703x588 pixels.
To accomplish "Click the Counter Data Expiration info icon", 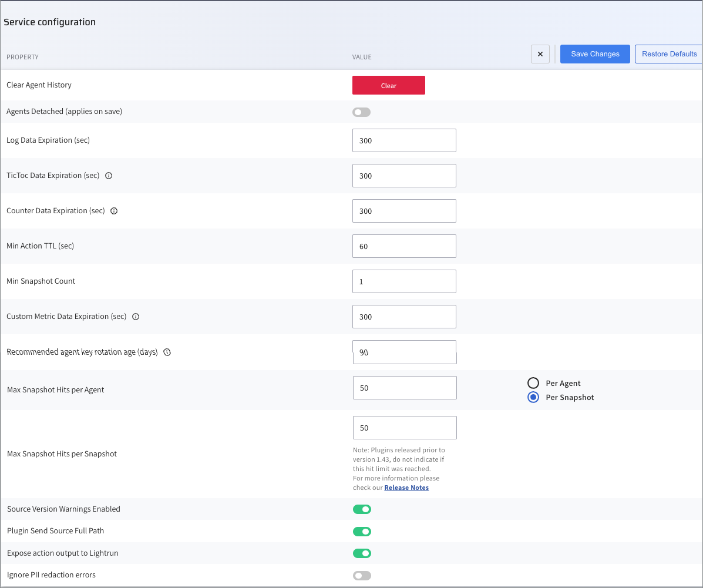I will (114, 211).
